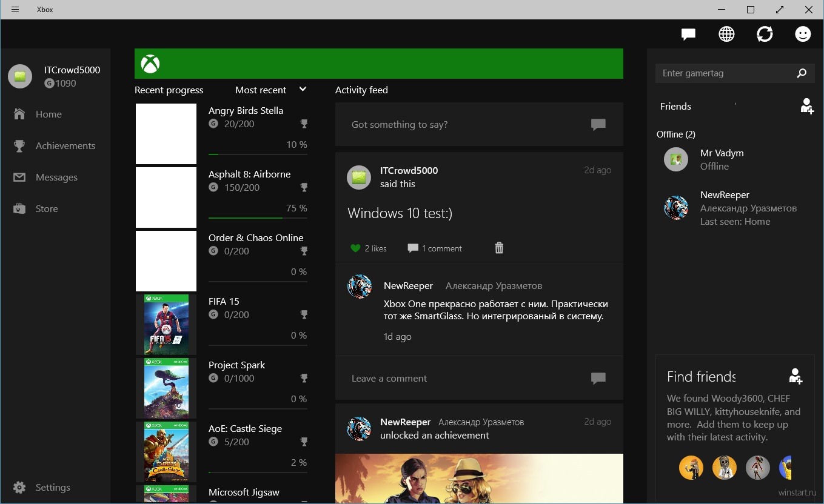
Task: Click the Project Spark trophy icon
Action: click(304, 379)
